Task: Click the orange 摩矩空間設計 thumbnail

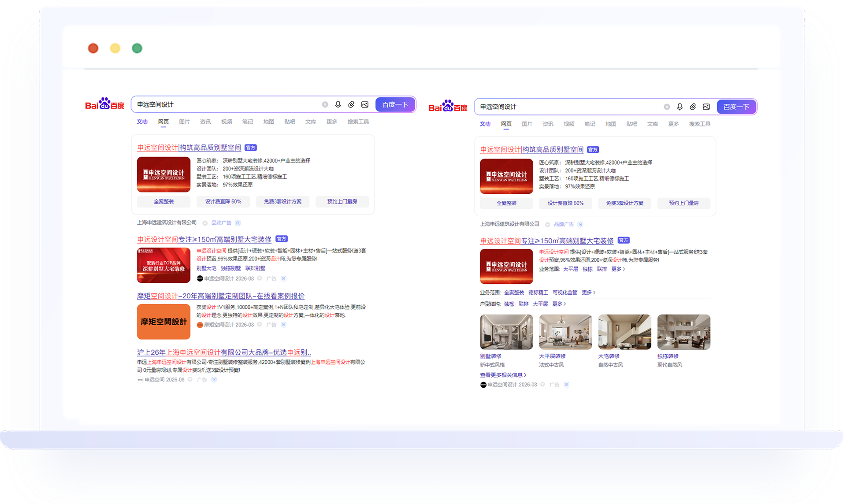Action: [163, 322]
